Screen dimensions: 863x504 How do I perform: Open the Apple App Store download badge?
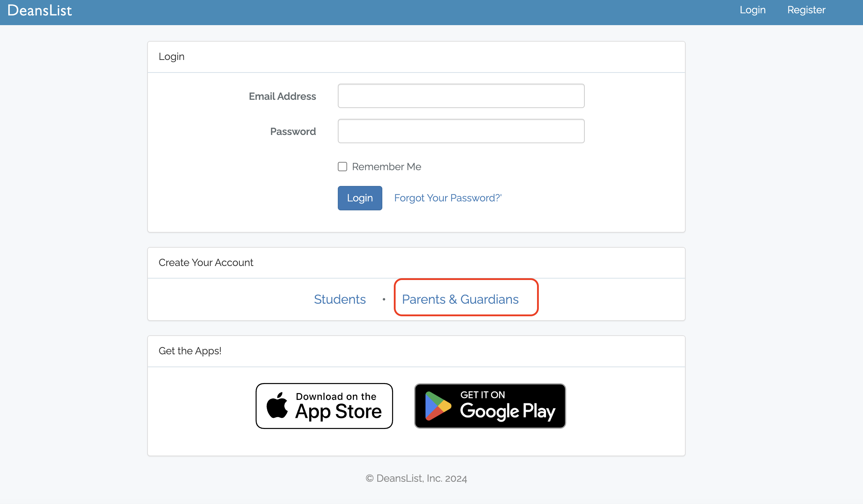pos(324,406)
